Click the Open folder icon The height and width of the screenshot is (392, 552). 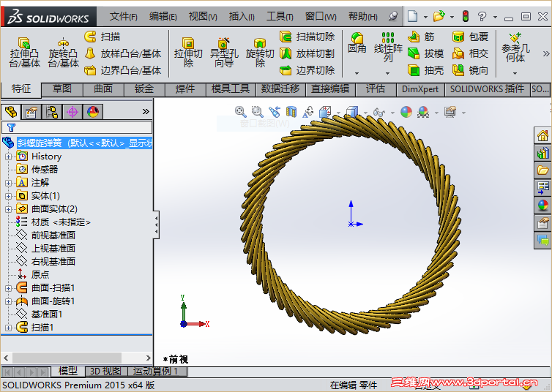439,16
